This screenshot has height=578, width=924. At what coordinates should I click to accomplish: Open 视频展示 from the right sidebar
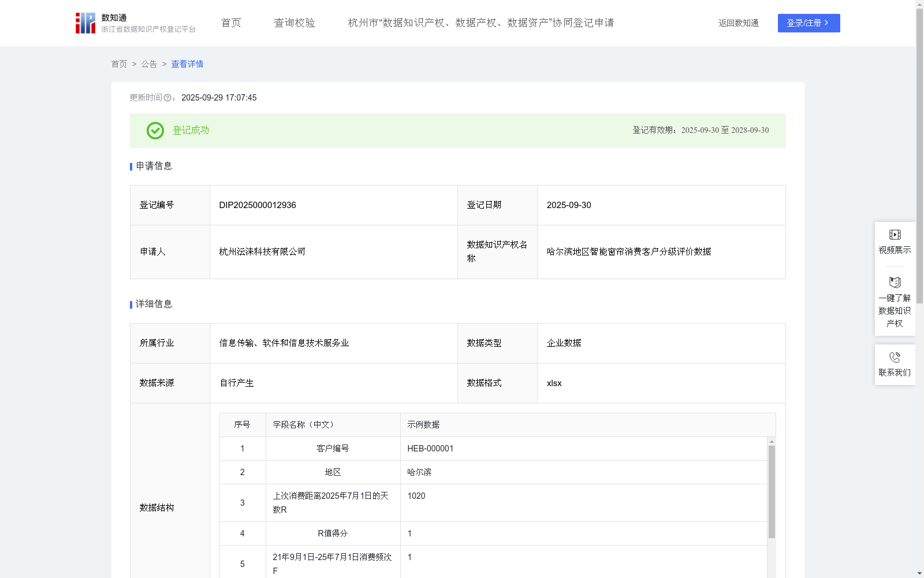click(x=894, y=240)
